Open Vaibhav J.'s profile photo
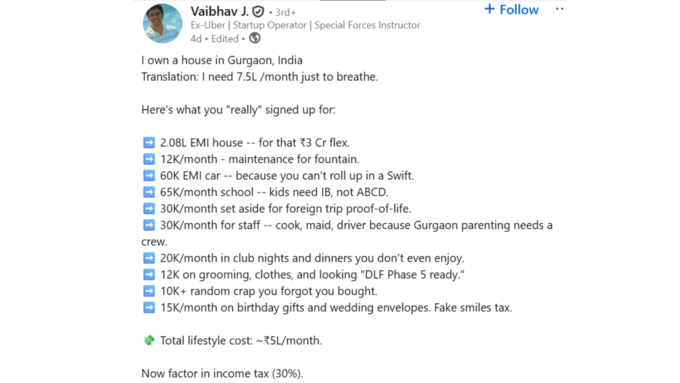 [x=163, y=23]
